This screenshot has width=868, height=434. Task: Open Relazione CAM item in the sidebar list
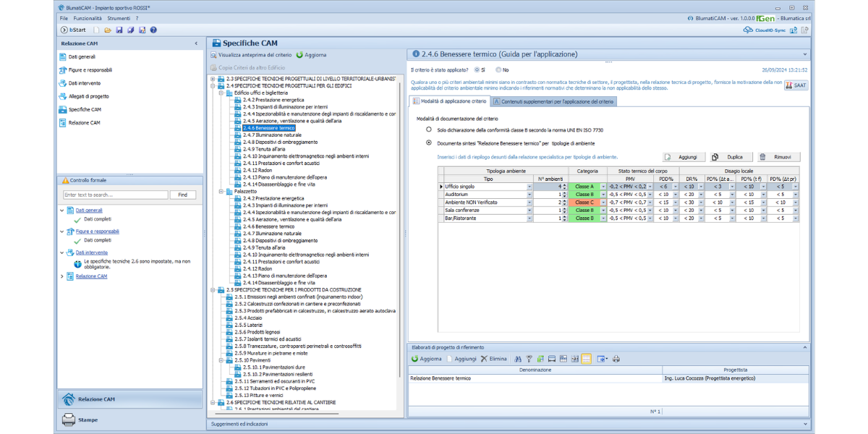(x=79, y=122)
